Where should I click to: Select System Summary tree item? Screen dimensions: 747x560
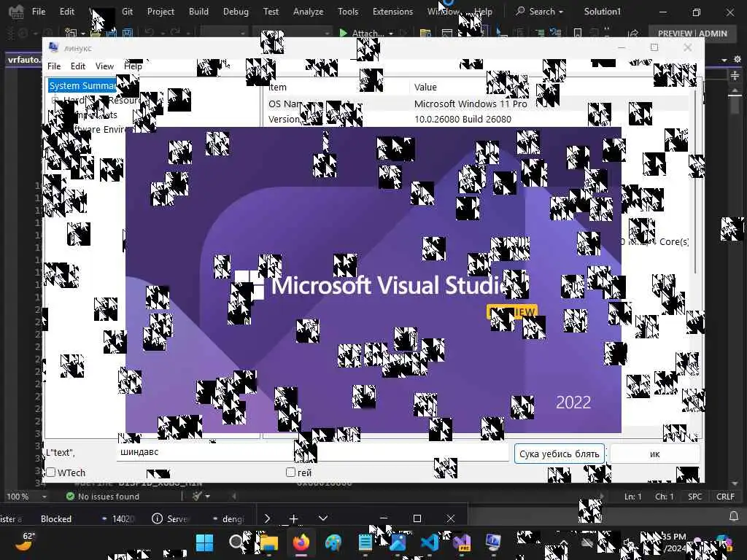82,86
